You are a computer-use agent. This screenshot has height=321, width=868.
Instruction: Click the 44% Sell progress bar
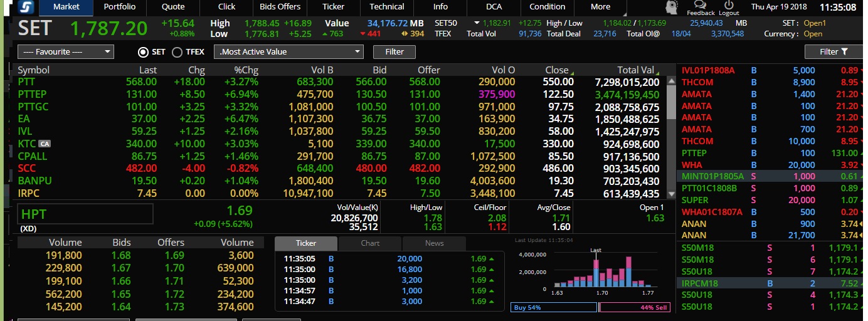coord(635,307)
